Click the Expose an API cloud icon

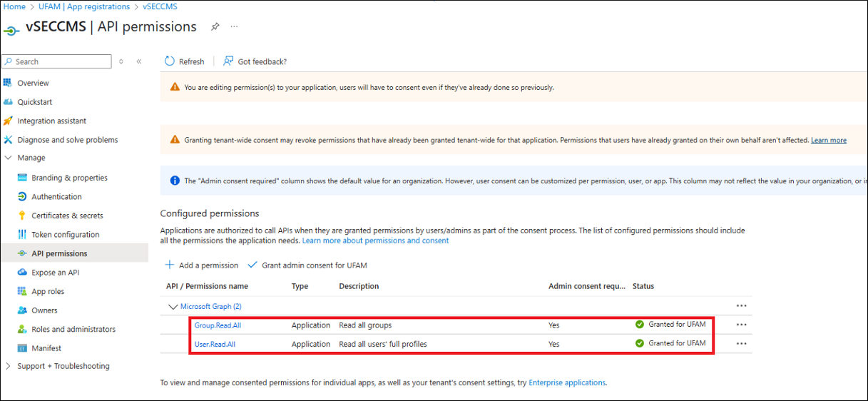pyautogui.click(x=22, y=273)
